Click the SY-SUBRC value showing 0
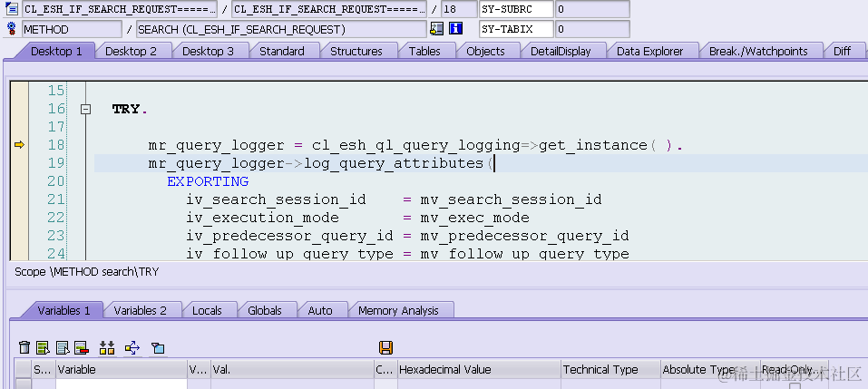 point(592,9)
